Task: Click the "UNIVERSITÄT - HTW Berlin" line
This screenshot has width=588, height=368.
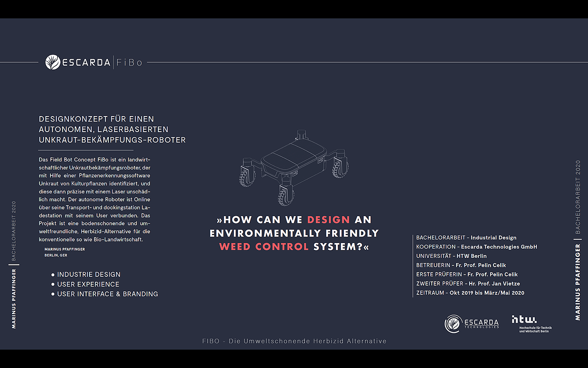Action: coord(451,256)
